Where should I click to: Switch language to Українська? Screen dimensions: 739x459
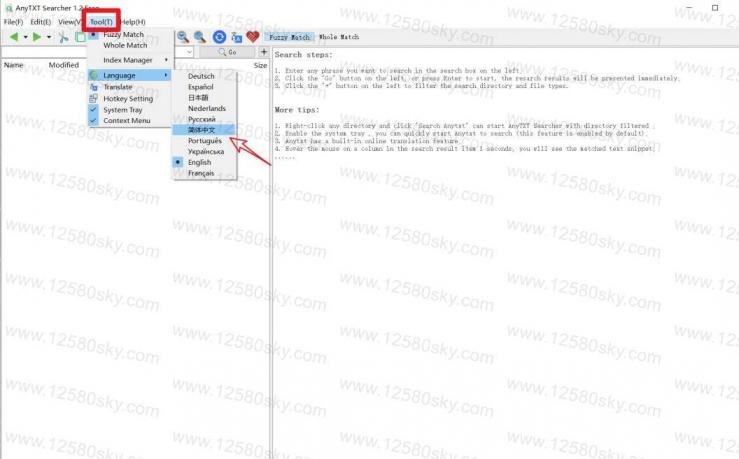pos(204,151)
